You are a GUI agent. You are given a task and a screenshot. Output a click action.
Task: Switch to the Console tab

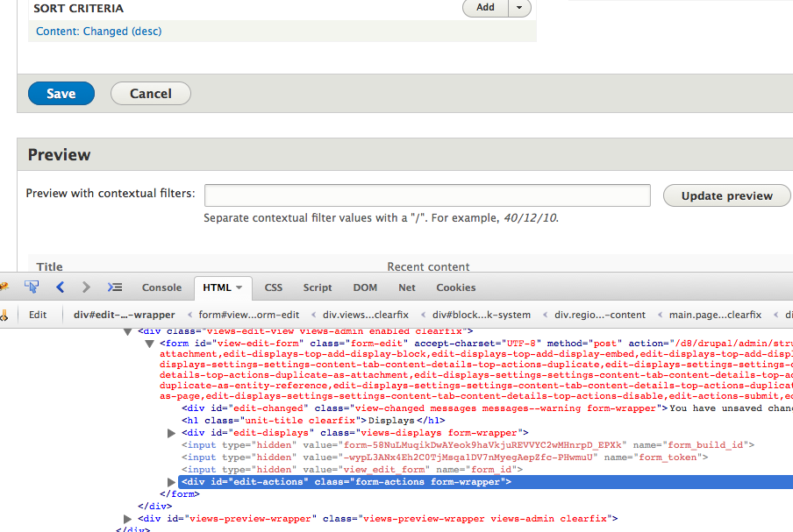(x=161, y=287)
